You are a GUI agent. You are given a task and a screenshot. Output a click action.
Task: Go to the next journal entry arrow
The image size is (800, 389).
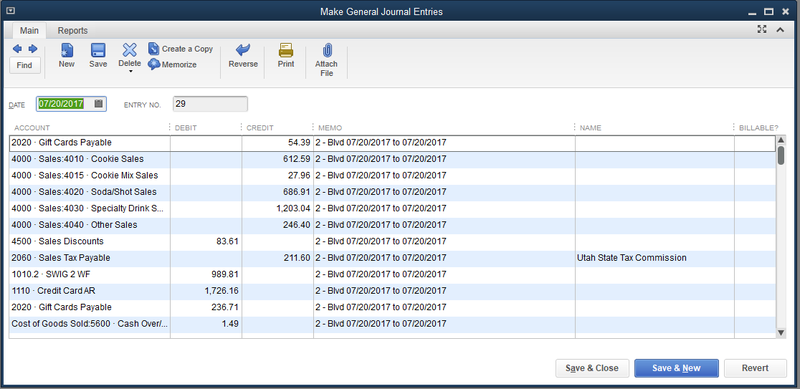[33, 49]
